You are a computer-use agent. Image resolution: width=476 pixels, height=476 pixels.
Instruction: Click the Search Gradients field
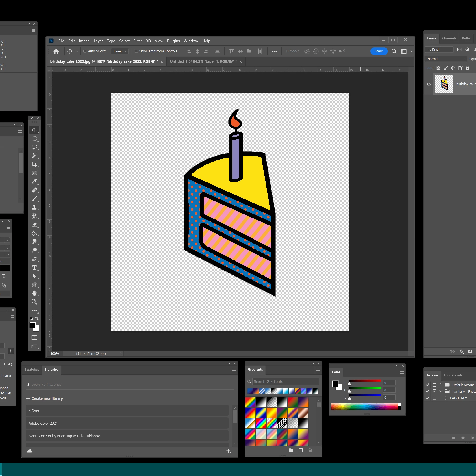[285, 382]
